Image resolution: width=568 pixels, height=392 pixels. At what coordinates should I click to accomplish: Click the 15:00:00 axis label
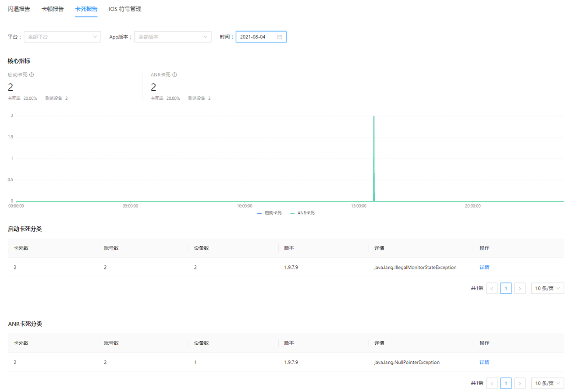tap(359, 206)
